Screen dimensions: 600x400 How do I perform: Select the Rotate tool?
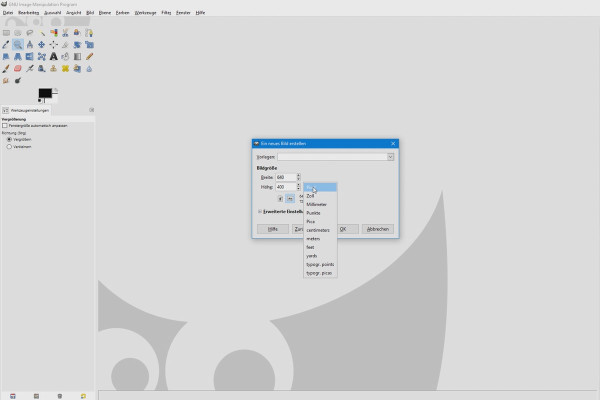77,45
